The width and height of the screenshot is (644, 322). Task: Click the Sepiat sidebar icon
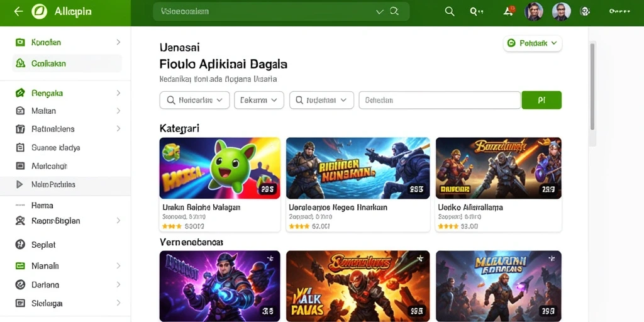[x=19, y=245]
